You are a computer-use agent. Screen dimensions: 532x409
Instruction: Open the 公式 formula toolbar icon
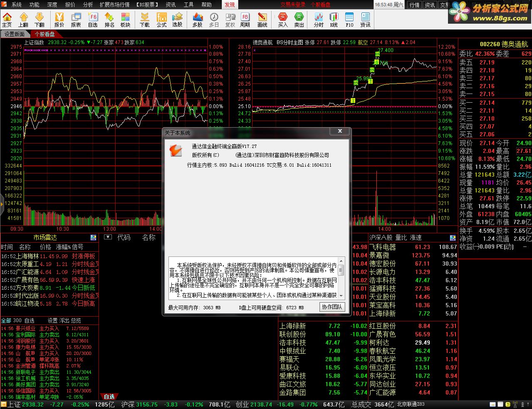[x=161, y=20]
